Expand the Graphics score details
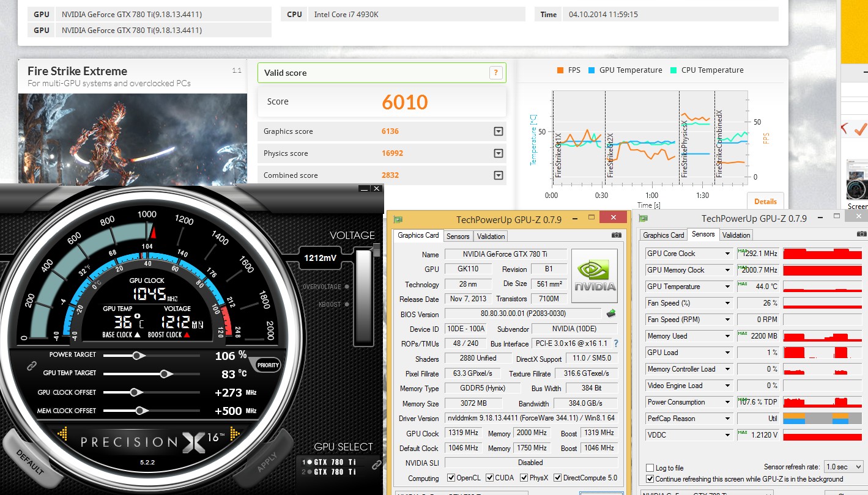This screenshot has height=495, width=868. (x=499, y=131)
